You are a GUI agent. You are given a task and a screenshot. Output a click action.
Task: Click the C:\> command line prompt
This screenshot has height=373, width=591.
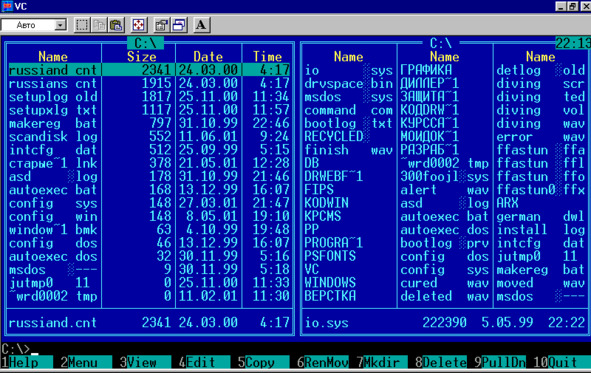coord(15,349)
